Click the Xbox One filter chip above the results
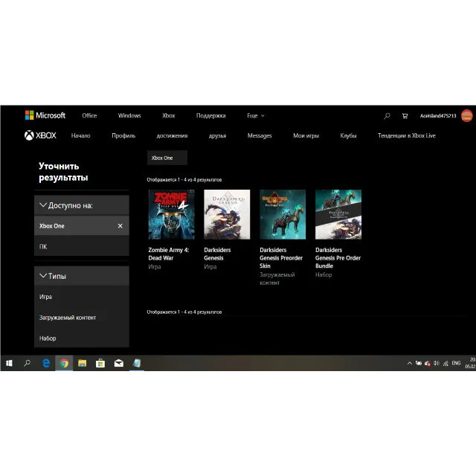Screen dimensions: 476x476 pyautogui.click(x=167, y=158)
